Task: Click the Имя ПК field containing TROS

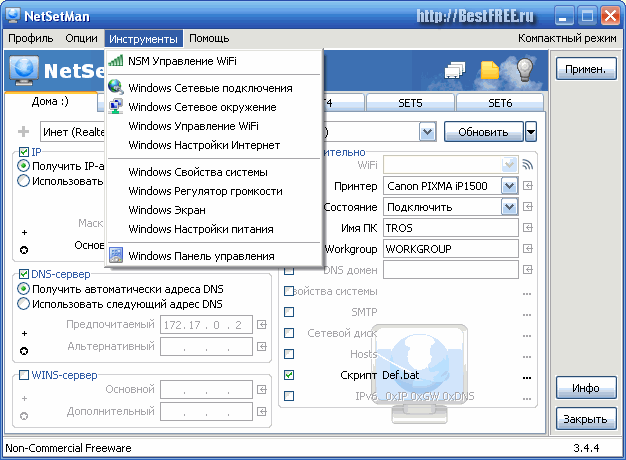Action: (451, 228)
